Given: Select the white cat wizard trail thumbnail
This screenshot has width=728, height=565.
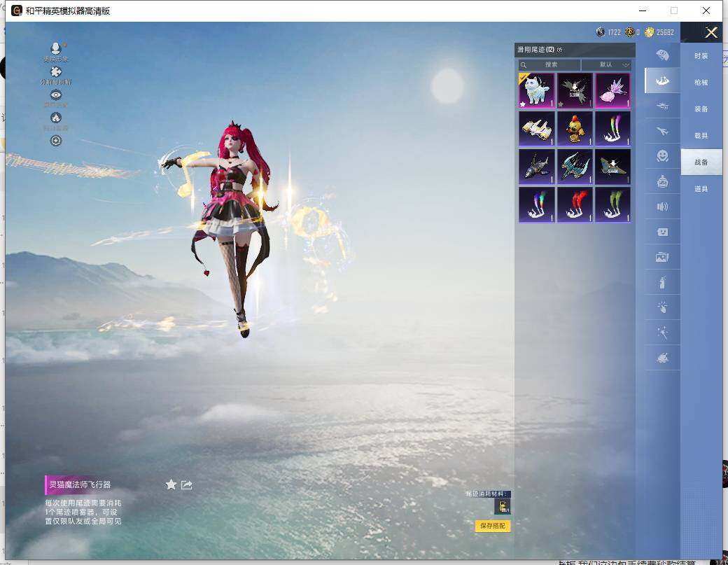Looking at the screenshot, I should click(x=537, y=90).
